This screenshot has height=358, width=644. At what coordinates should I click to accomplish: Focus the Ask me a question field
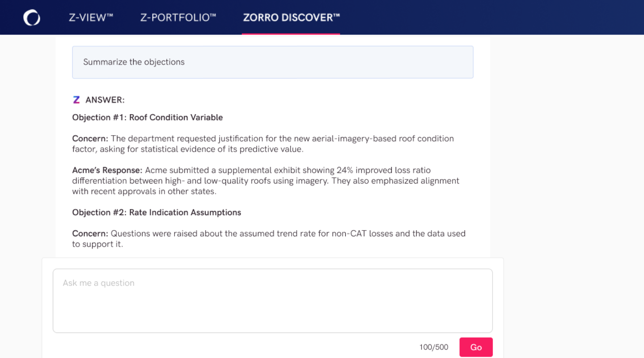point(273,301)
